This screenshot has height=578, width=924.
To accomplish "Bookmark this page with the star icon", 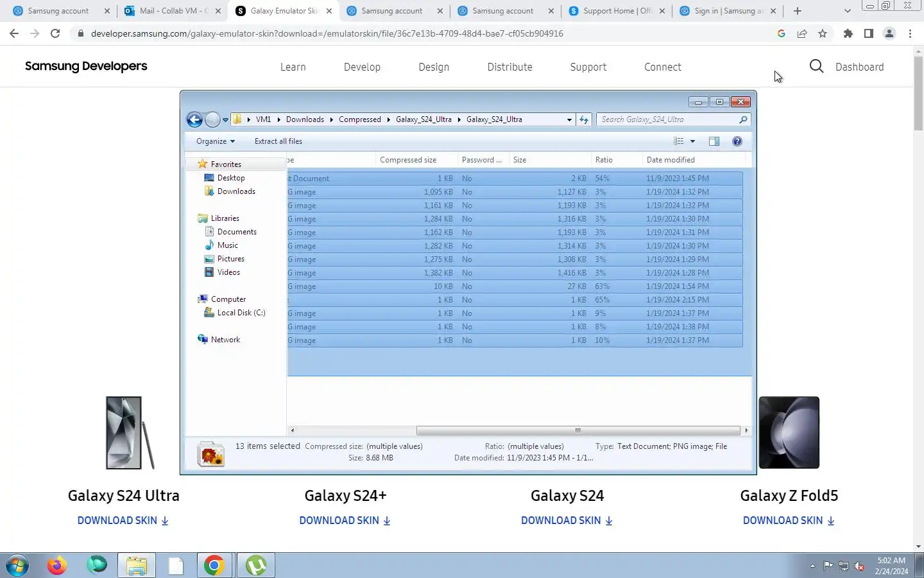I will [x=823, y=33].
